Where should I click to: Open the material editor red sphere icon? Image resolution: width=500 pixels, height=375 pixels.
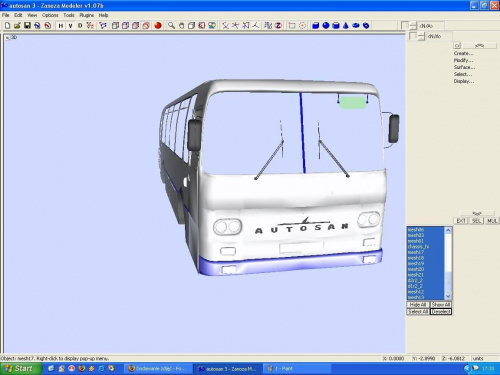tap(158, 25)
